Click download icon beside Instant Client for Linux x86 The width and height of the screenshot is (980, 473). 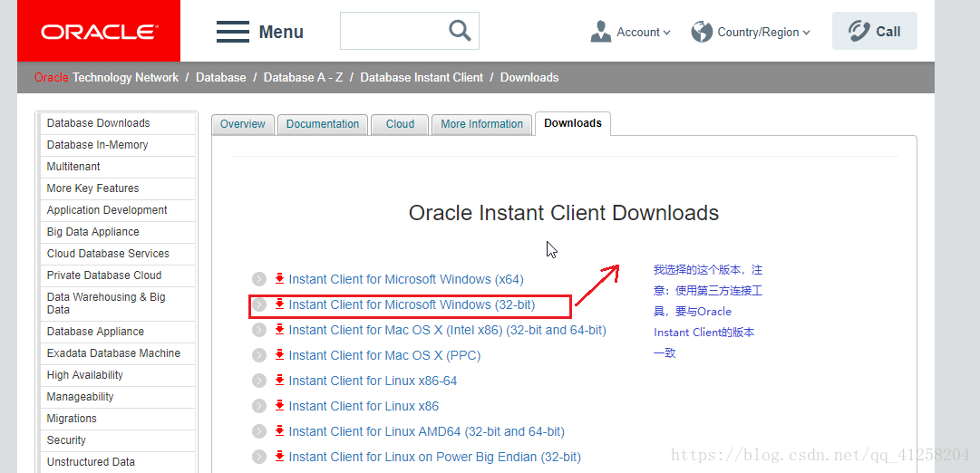279,406
